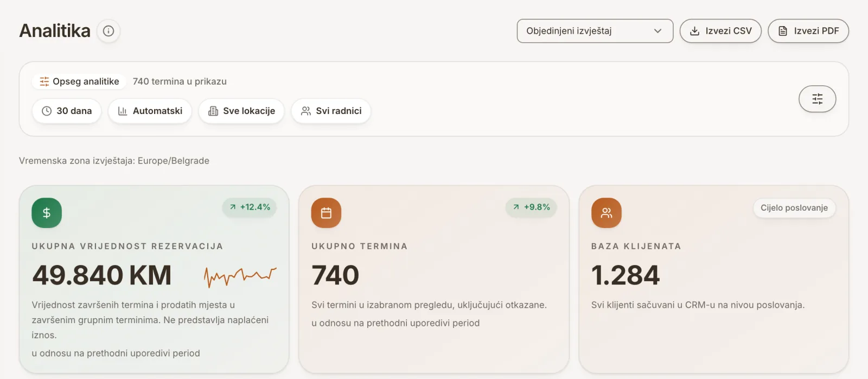Click the clients people icon
This screenshot has height=379, width=868.
click(x=607, y=213)
